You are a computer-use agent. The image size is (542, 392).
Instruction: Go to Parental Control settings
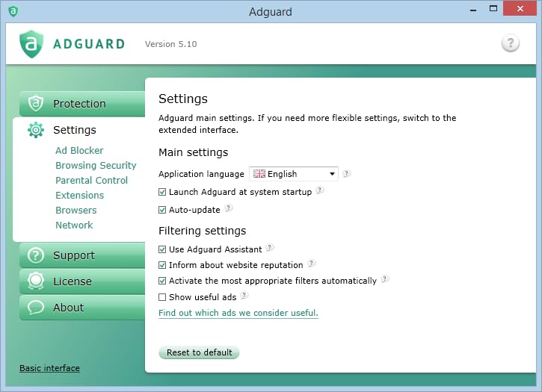click(x=92, y=180)
